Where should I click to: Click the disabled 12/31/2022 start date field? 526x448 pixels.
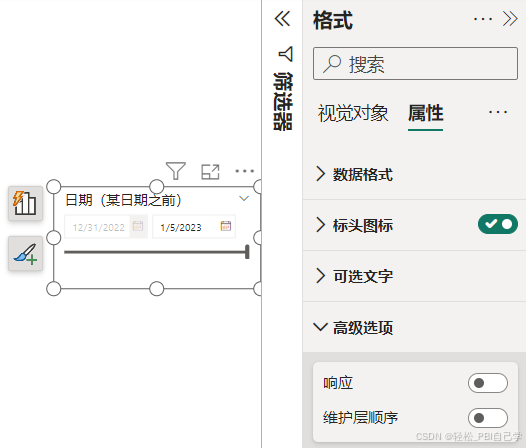106,227
